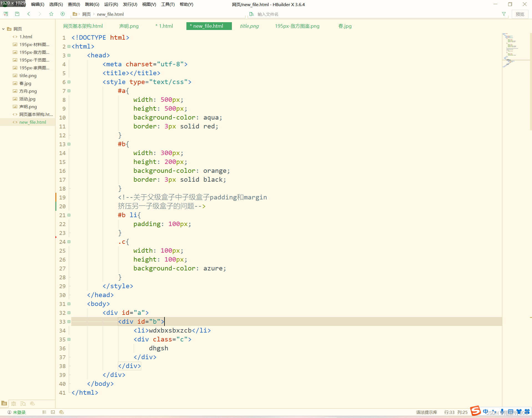Fold div id a on line 32
This screenshot has height=418, width=532.
(x=69, y=313)
